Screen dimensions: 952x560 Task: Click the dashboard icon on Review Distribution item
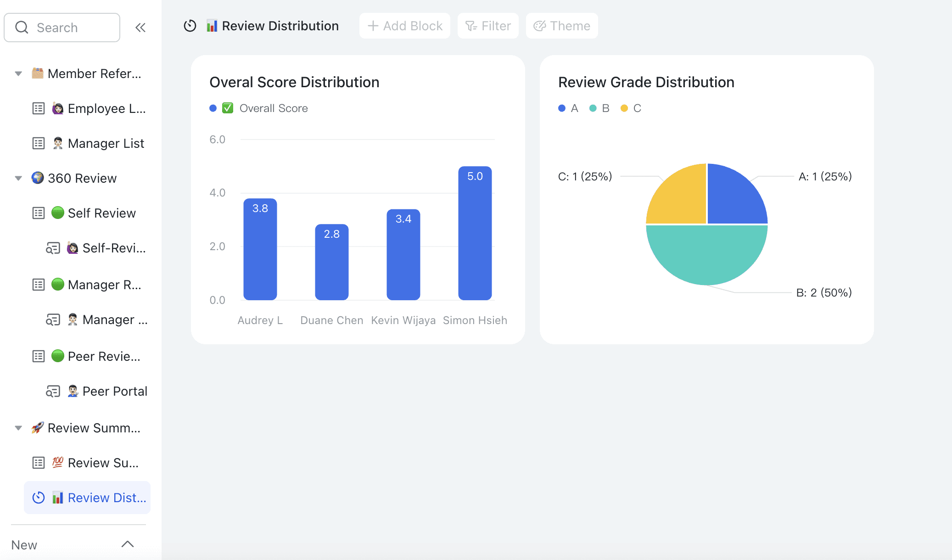point(39,498)
